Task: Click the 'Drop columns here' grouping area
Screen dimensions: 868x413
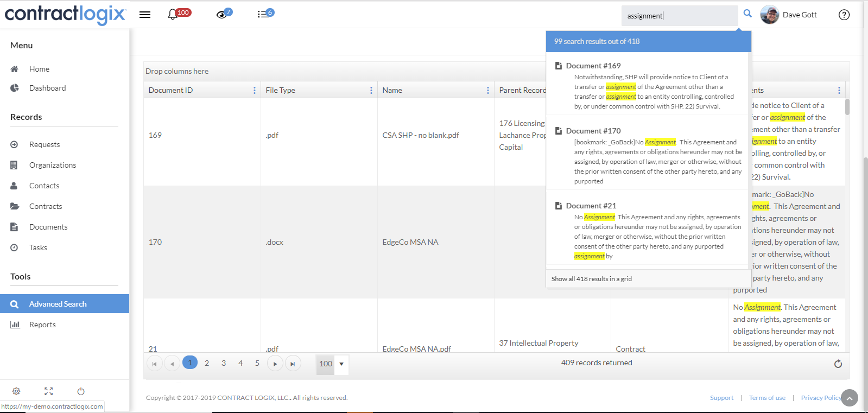Action: click(177, 71)
